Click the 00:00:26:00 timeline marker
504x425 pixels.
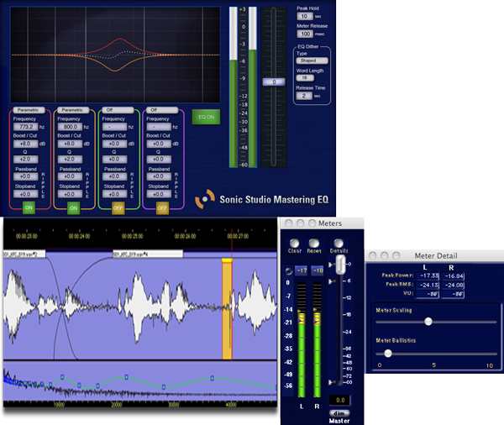pyautogui.click(x=185, y=236)
